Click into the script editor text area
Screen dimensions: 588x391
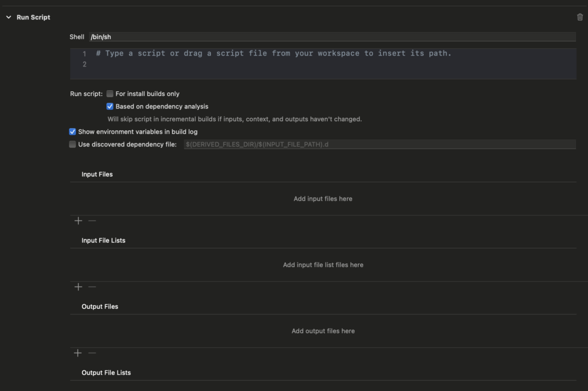tap(323, 64)
